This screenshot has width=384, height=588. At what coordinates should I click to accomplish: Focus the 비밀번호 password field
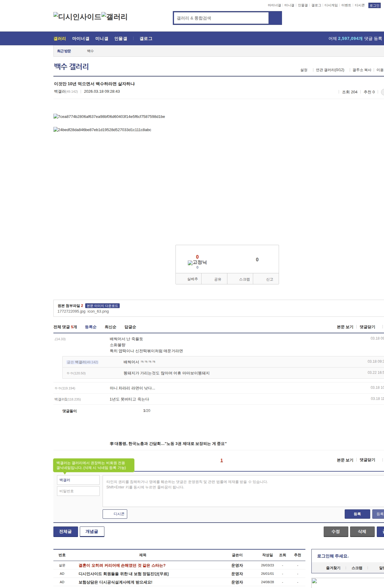click(78, 491)
